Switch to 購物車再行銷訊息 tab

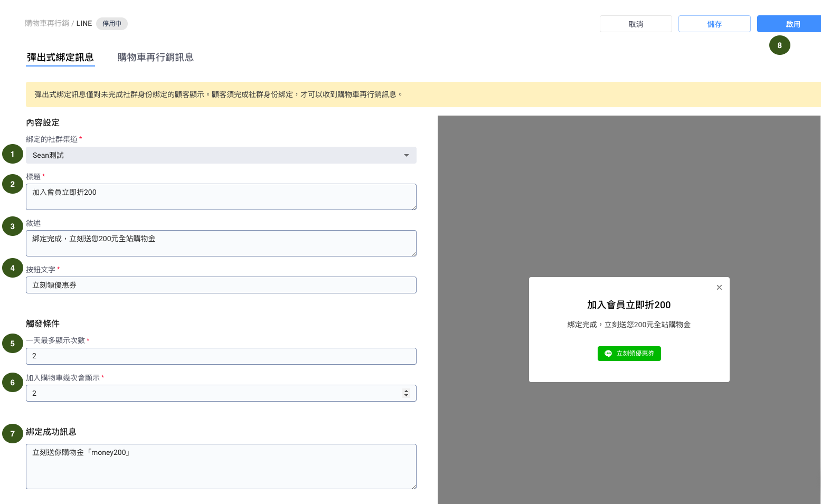[155, 58]
